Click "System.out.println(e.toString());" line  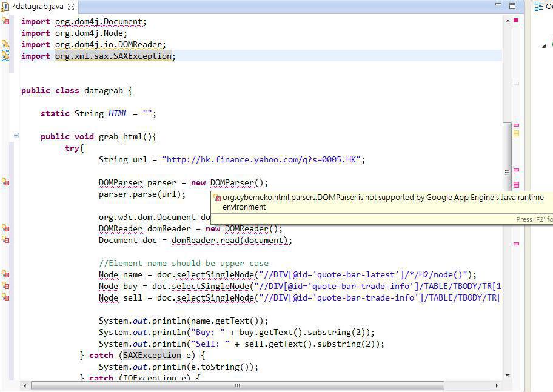[x=178, y=367]
